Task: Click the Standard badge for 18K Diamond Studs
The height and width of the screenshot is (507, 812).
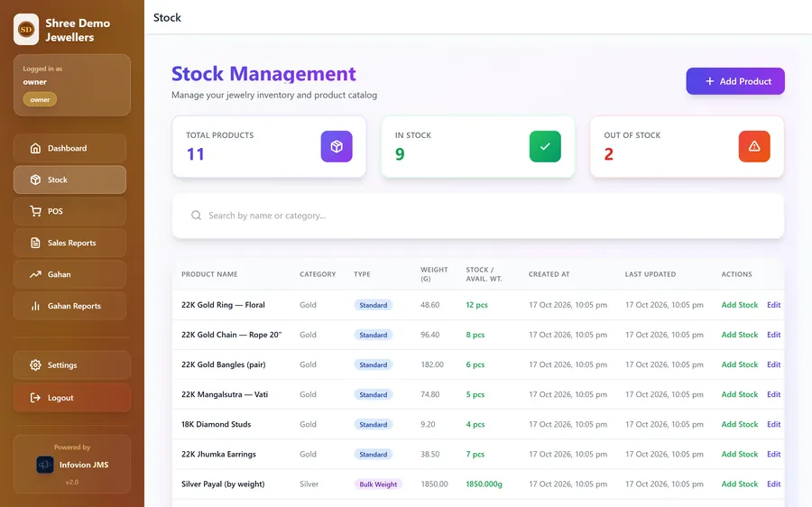Action: 374,425
